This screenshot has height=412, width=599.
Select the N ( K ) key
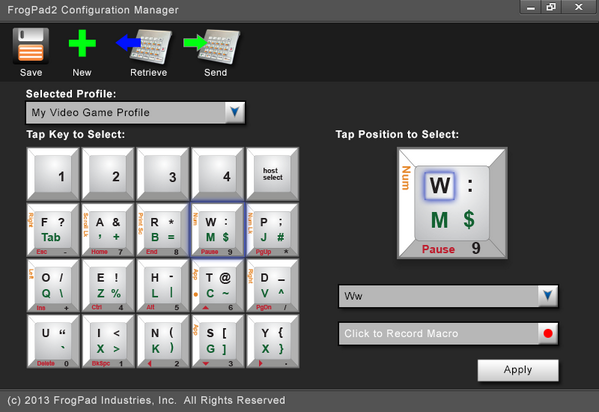click(x=163, y=341)
